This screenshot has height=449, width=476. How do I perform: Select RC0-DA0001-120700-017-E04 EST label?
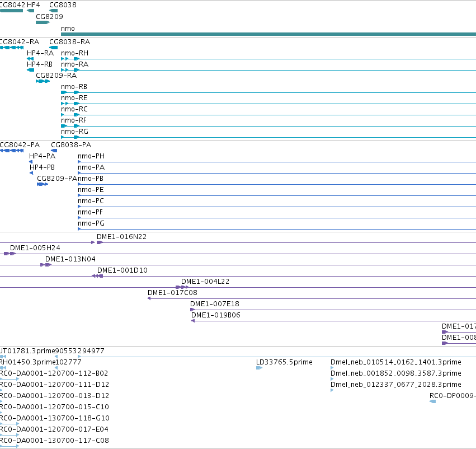tap(54, 429)
